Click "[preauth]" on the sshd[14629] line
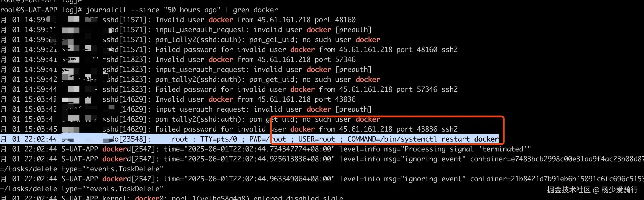 click(354, 109)
